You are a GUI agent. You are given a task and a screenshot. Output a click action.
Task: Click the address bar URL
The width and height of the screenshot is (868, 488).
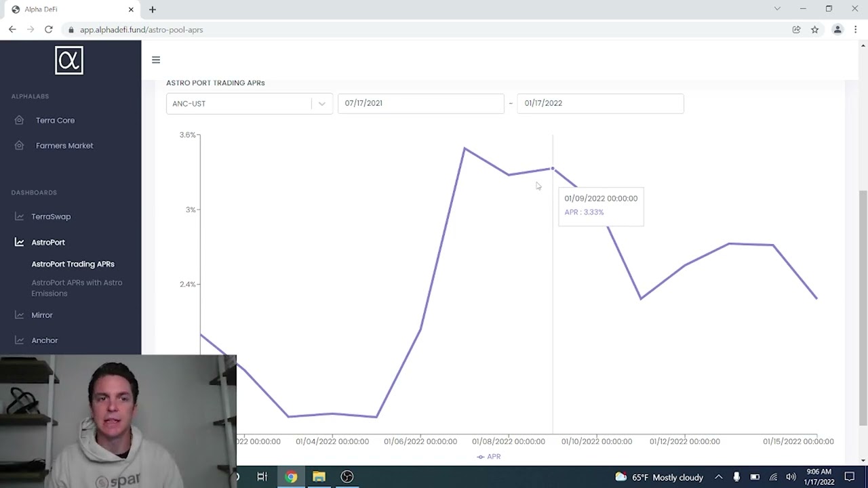[141, 30]
